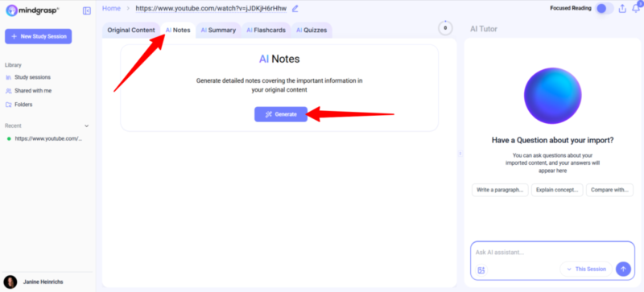
Task: Click the panel divider handle
Action: [460, 154]
